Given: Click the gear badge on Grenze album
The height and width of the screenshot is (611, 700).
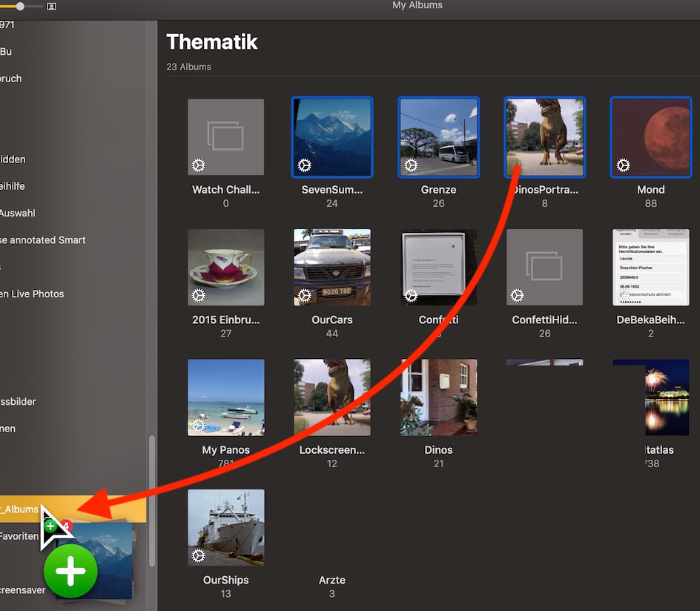Looking at the screenshot, I should 411,165.
